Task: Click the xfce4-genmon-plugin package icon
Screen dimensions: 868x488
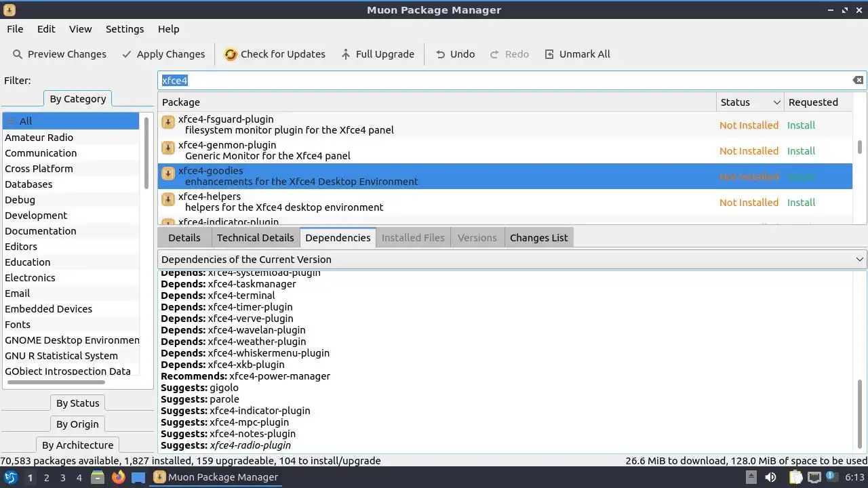Action: [167, 148]
